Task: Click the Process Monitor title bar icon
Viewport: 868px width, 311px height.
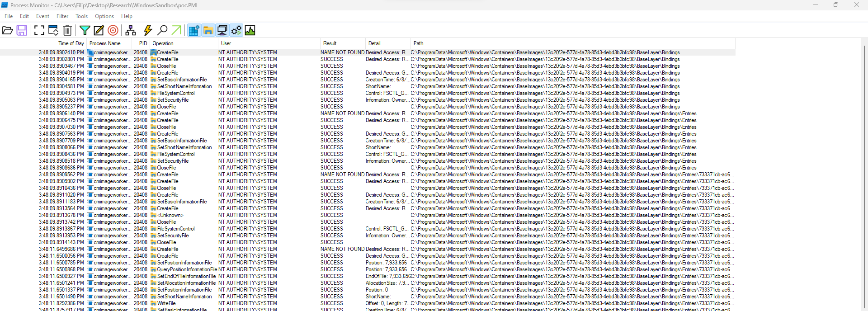Action: 5,5
